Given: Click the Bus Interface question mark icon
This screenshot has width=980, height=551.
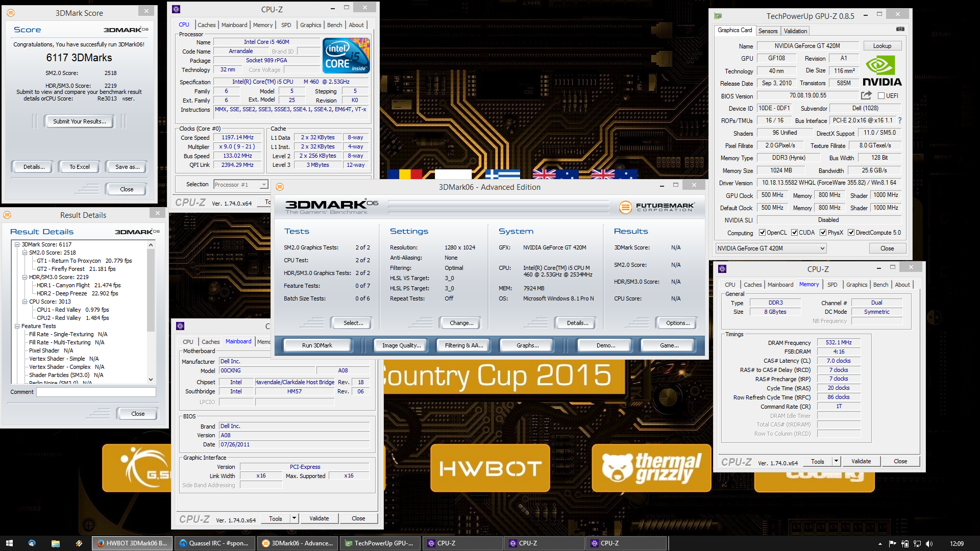Looking at the screenshot, I should coord(899,120).
